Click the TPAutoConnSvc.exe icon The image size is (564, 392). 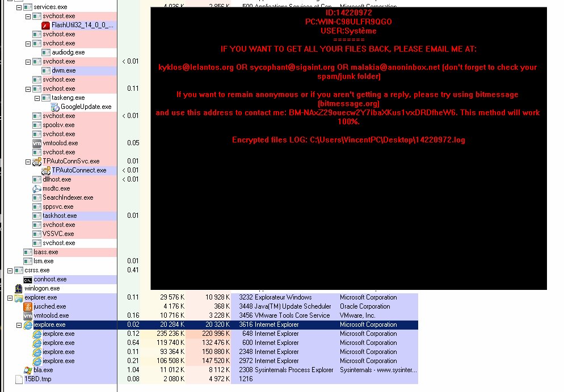37,162
